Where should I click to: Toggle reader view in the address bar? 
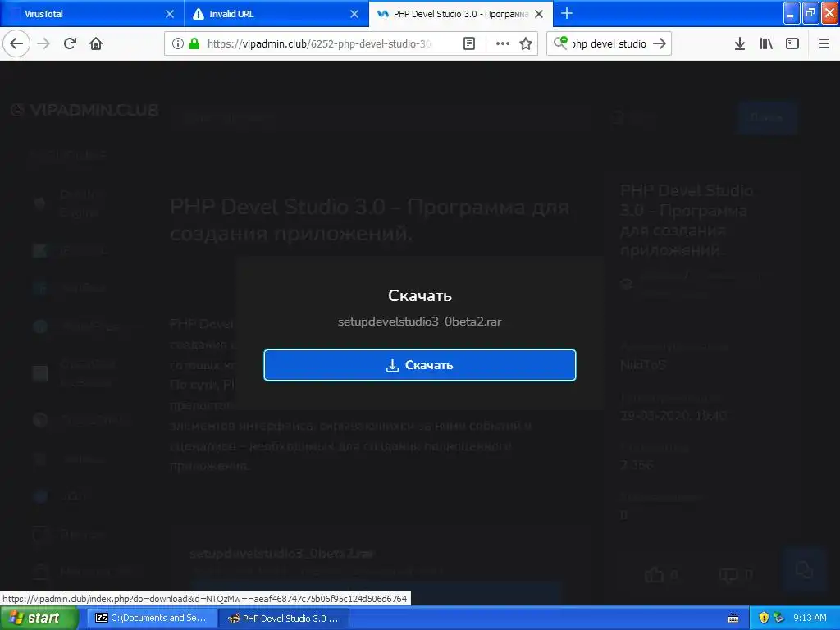click(x=468, y=43)
